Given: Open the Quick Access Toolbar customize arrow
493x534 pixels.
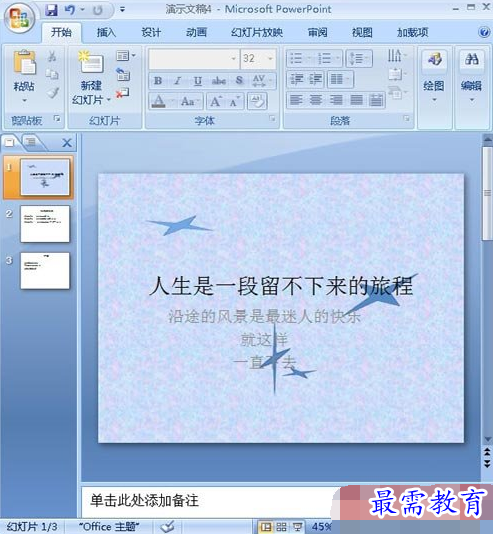Looking at the screenshot, I should click(122, 10).
